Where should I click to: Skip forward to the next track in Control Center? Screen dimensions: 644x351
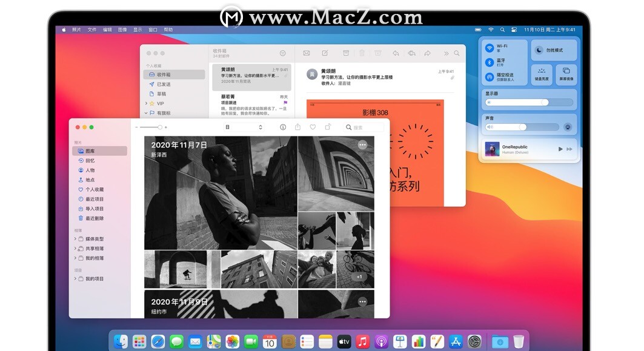pos(569,149)
